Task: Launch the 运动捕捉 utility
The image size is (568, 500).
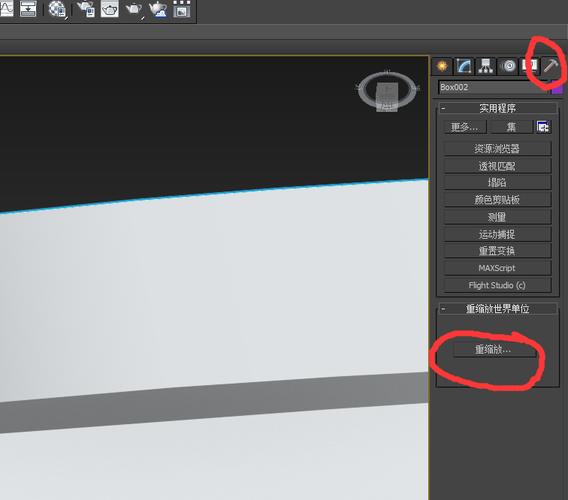Action: coord(497,234)
